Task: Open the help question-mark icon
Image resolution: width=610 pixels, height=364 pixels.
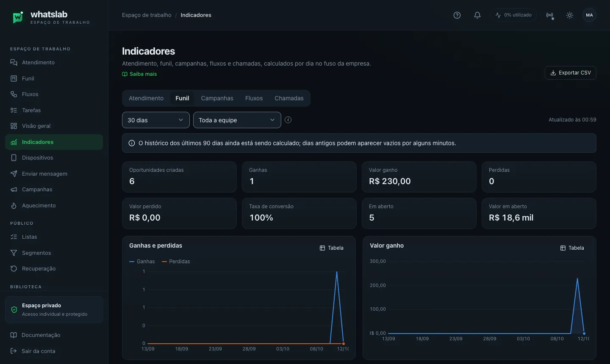Action: point(457,15)
